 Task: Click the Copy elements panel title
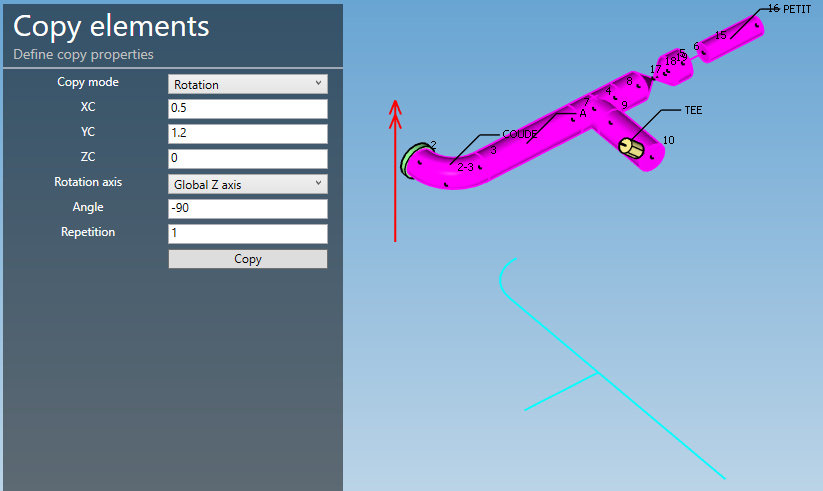pyautogui.click(x=111, y=26)
